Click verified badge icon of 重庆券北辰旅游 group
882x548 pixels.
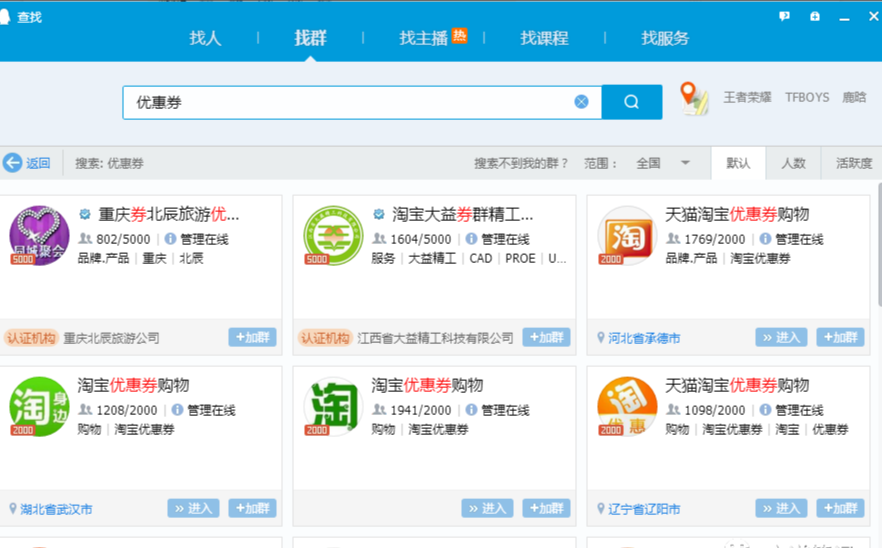coord(85,214)
